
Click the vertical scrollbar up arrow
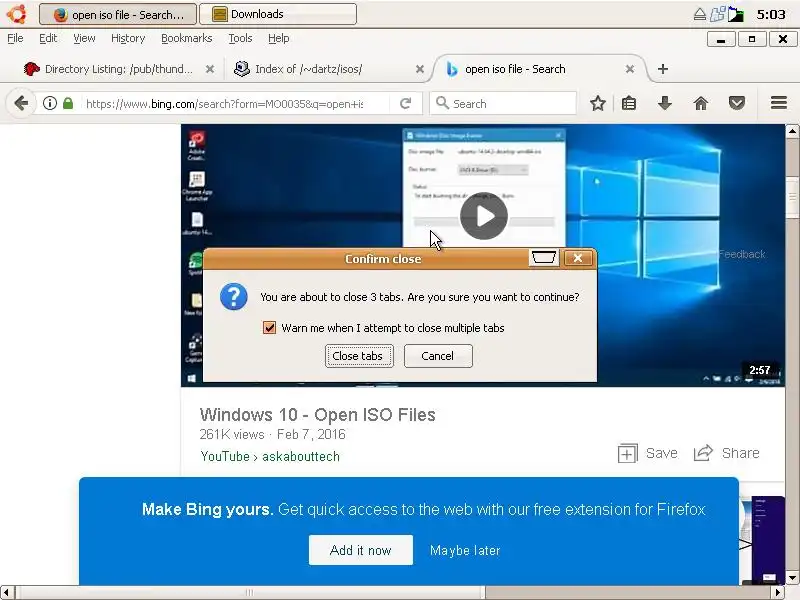(x=792, y=131)
